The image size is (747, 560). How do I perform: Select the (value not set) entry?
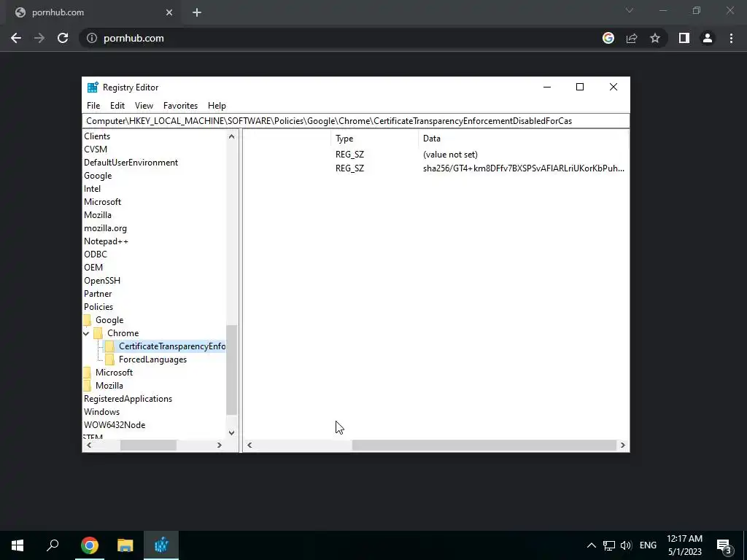[x=450, y=155]
